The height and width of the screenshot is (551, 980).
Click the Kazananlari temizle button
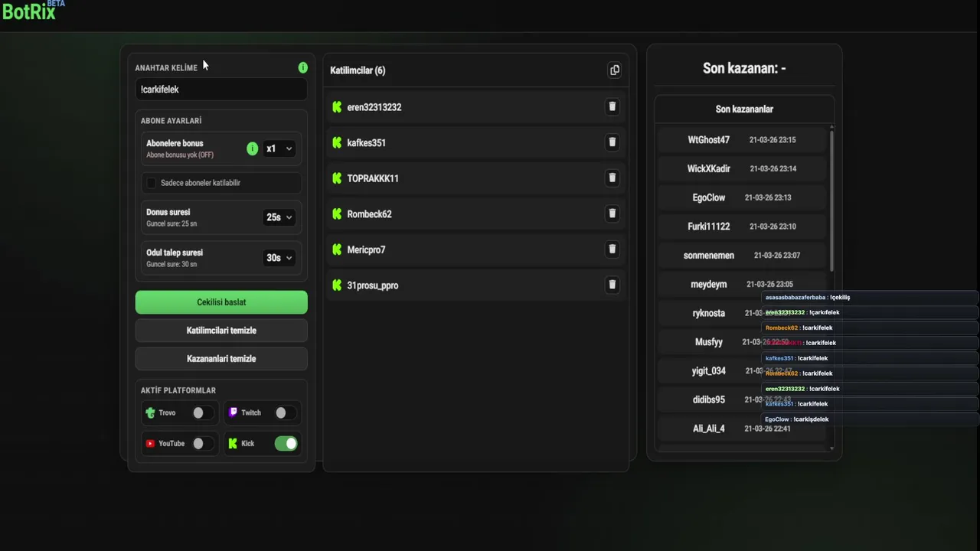point(221,359)
